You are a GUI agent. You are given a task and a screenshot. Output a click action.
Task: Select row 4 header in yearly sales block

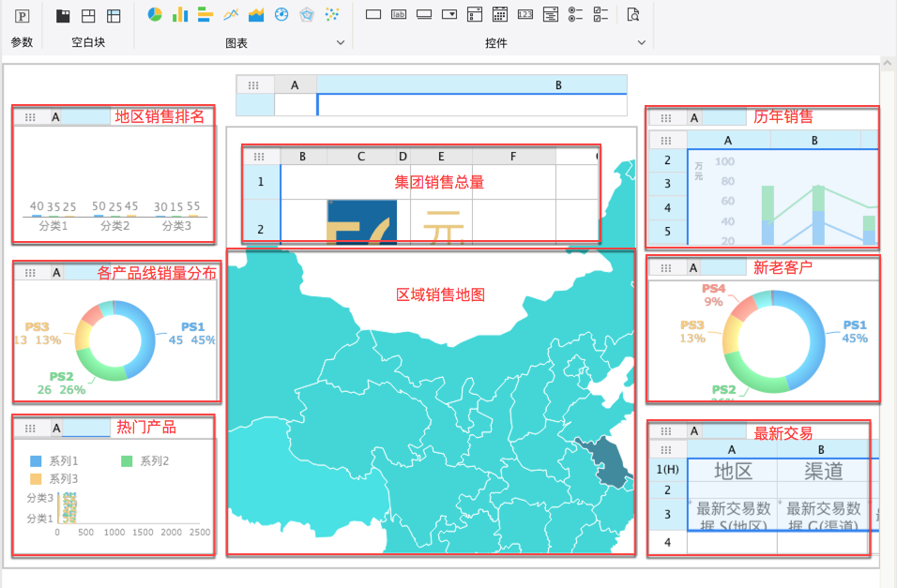[x=668, y=208]
